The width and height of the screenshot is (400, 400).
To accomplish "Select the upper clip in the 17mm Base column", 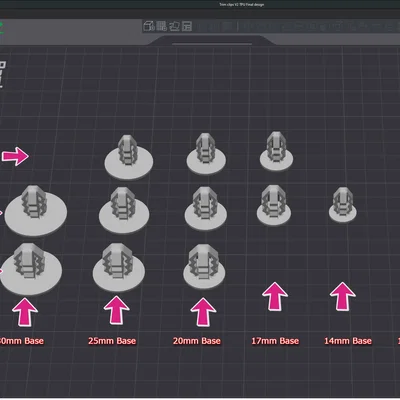I will (x=276, y=152).
